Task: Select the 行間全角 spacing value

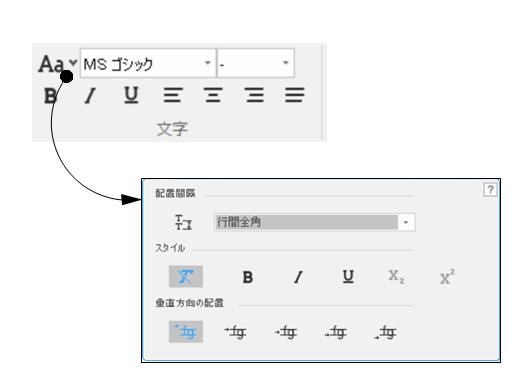Action: tap(307, 222)
